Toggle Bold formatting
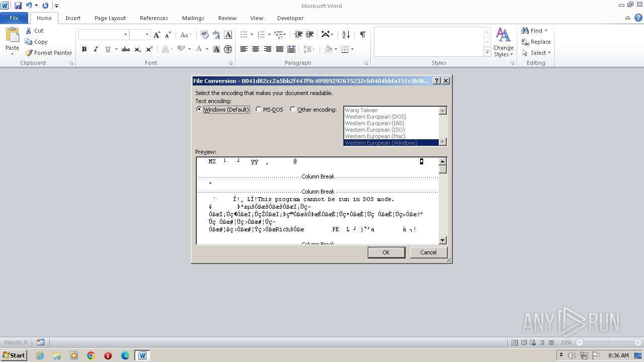Viewport: 644px width, 362px height. pyautogui.click(x=84, y=49)
